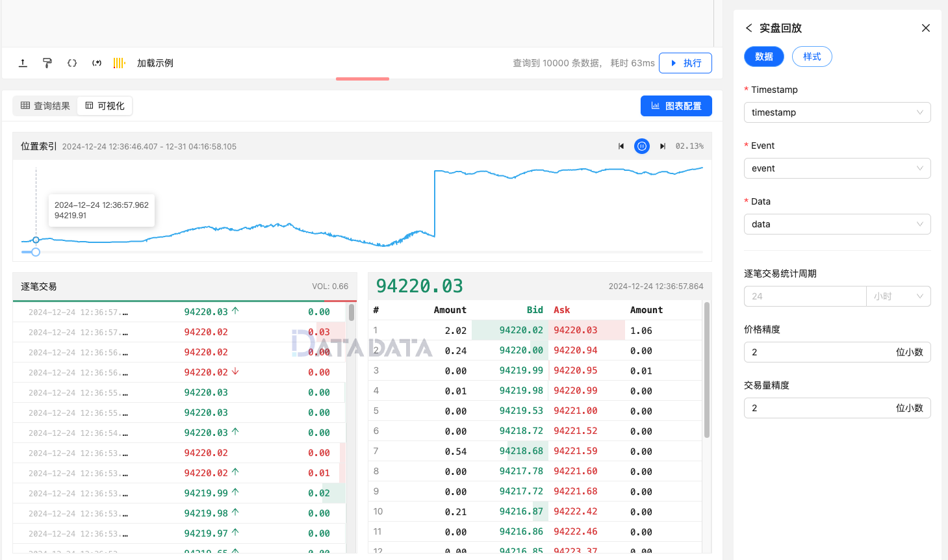Viewport: 948px width, 560px height.
Task: Switch to the 查询结果 tab
Action: click(x=45, y=106)
